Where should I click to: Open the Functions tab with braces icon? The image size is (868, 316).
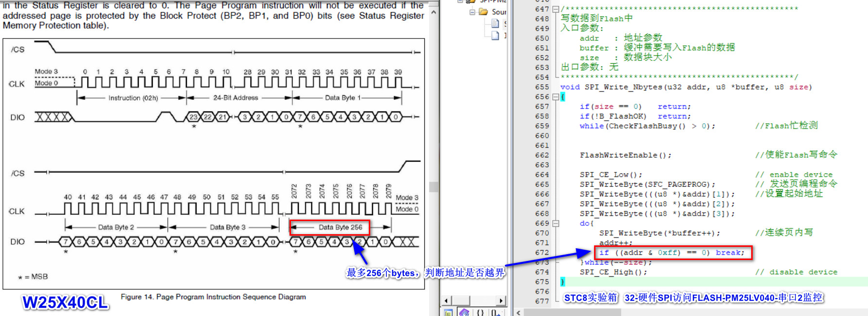pos(480,312)
